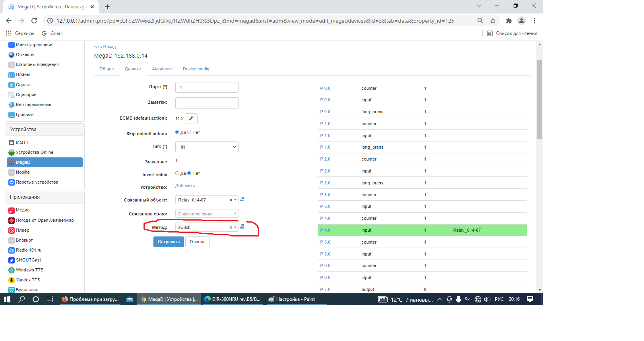Open Простые устройства module
Image resolution: width=644 pixels, height=341 pixels.
click(x=37, y=182)
